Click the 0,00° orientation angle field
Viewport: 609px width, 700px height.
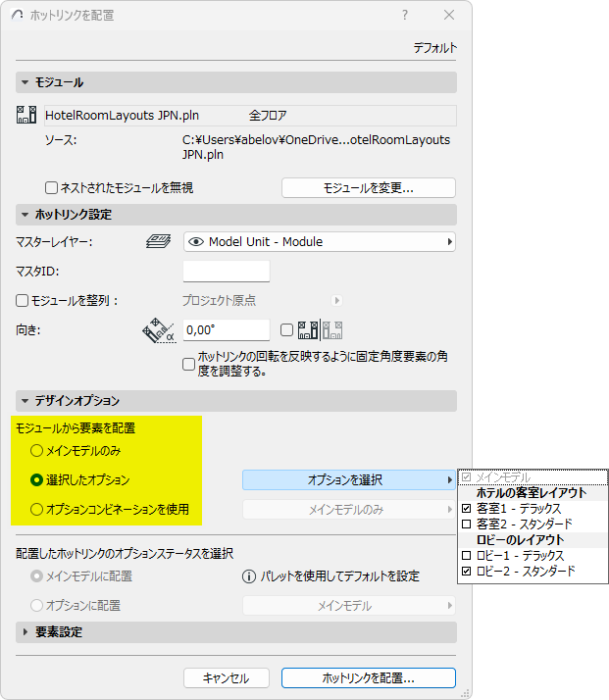pos(227,330)
